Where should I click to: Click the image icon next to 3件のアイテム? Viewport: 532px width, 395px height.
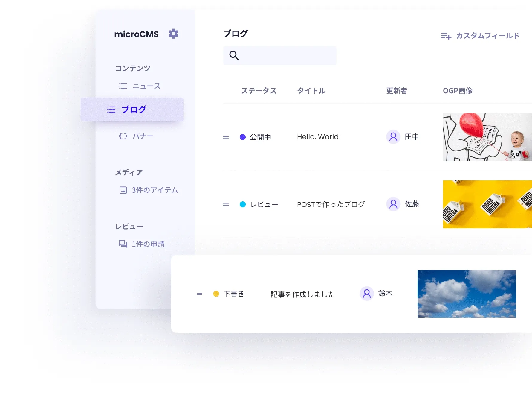tap(123, 190)
